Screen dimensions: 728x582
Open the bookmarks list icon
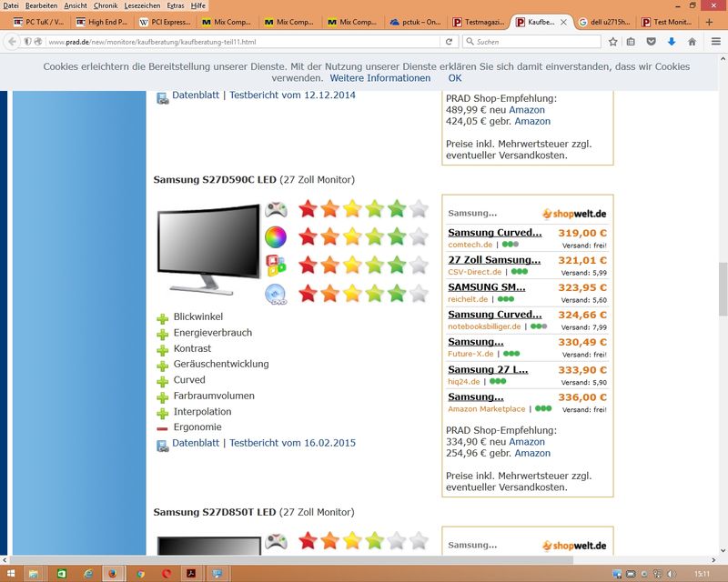(x=631, y=42)
